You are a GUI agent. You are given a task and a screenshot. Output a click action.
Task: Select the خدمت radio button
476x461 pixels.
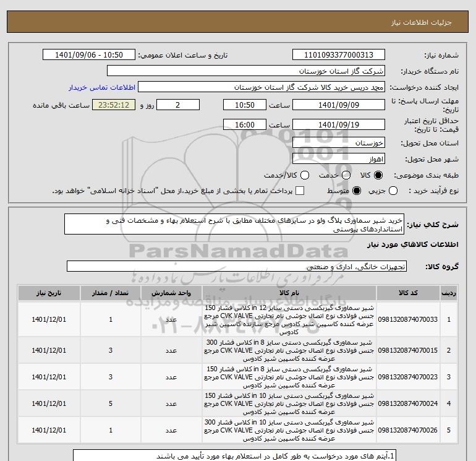click(x=346, y=175)
